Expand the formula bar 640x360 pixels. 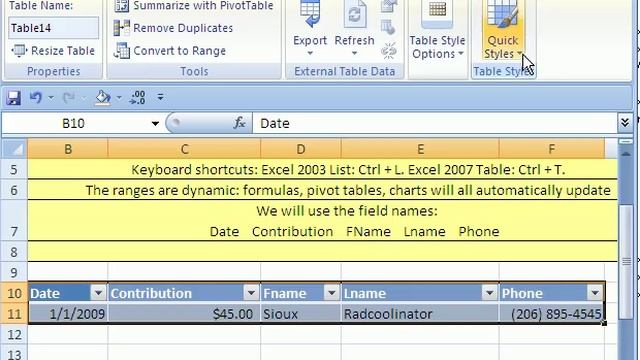pyautogui.click(x=624, y=122)
